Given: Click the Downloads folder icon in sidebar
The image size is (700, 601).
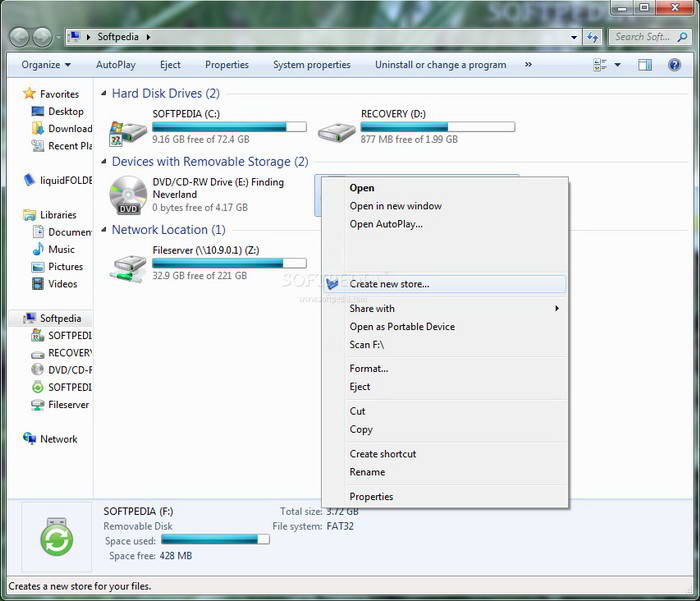Looking at the screenshot, I should pos(38,129).
